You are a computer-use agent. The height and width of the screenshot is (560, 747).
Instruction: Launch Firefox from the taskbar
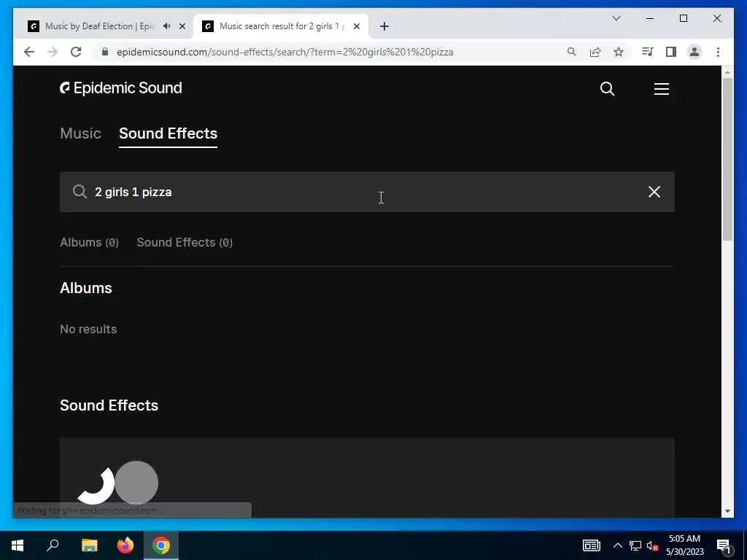[125, 545]
